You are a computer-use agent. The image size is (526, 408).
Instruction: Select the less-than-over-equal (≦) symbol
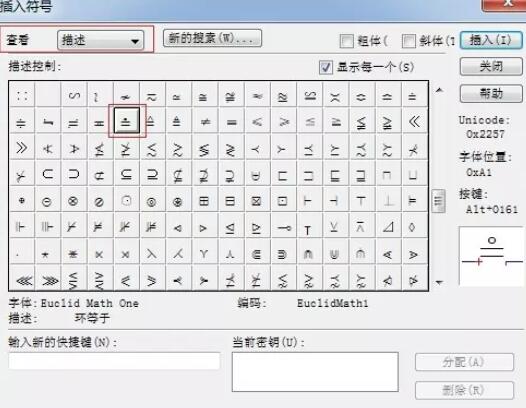coord(309,121)
